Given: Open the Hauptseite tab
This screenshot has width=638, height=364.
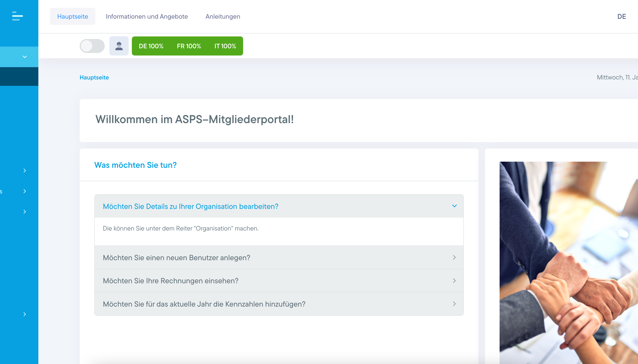Looking at the screenshot, I should pos(72,17).
